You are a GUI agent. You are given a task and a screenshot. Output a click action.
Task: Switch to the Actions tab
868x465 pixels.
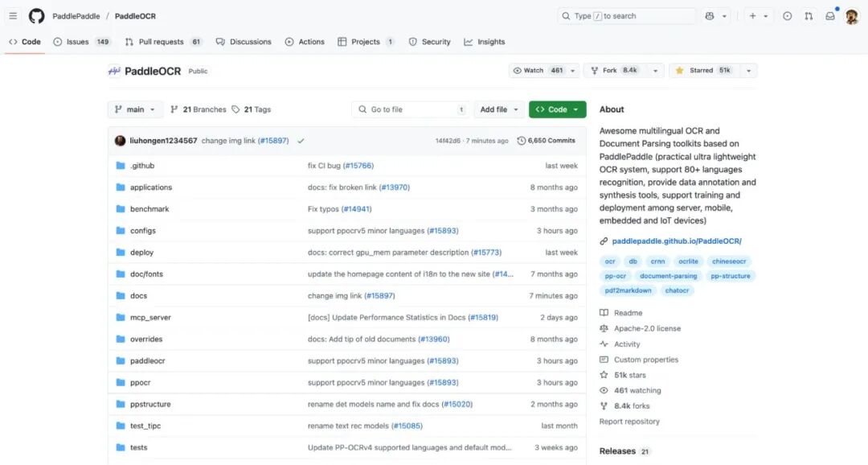point(305,42)
